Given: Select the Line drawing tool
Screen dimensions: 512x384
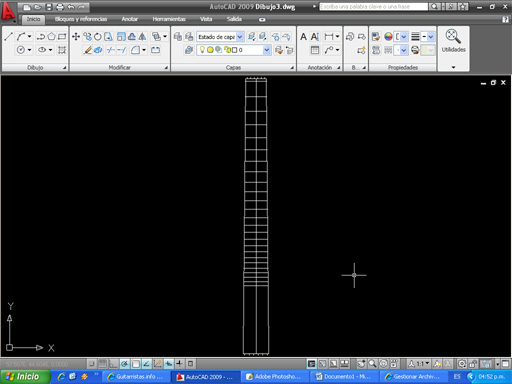Looking at the screenshot, I should [9, 36].
